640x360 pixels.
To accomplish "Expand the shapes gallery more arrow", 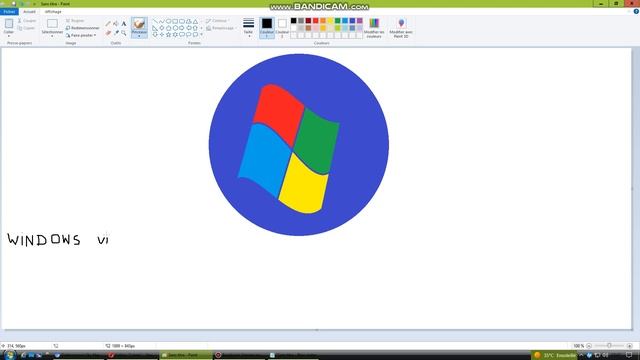I will [x=201, y=35].
